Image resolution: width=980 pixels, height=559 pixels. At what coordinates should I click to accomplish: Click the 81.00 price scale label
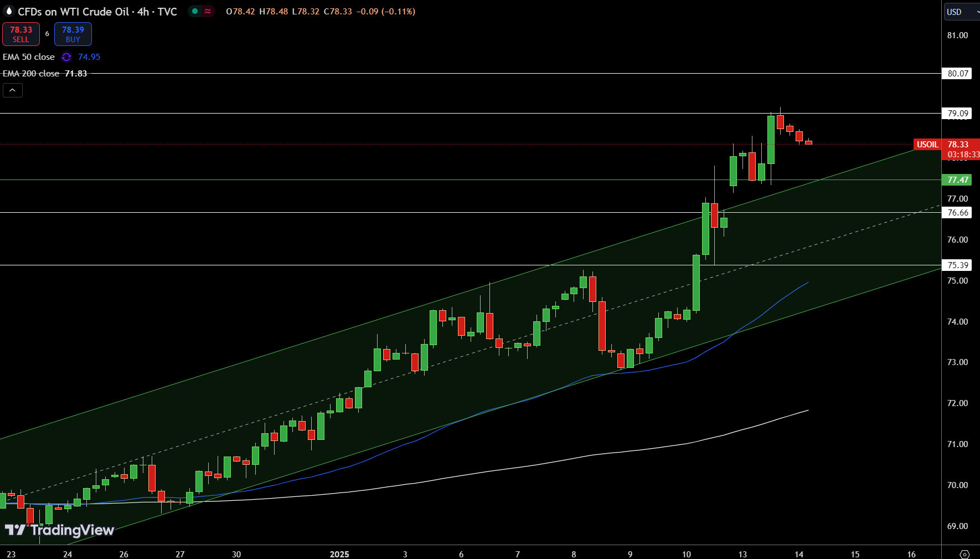(x=957, y=35)
